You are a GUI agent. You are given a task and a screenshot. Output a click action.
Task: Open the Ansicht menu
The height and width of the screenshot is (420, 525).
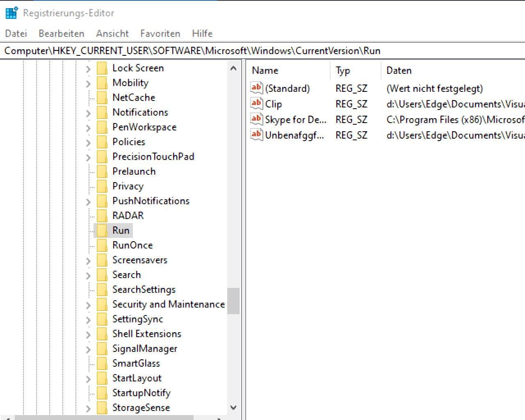[x=112, y=33]
